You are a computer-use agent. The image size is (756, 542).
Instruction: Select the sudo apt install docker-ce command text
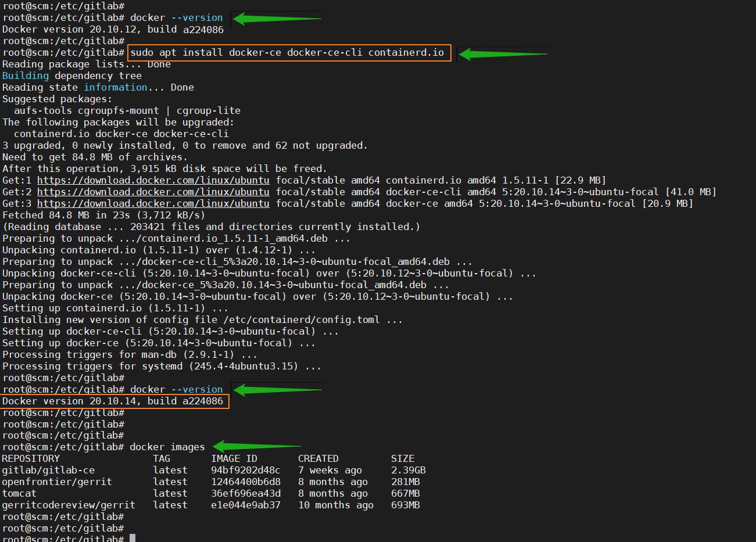[x=287, y=52]
